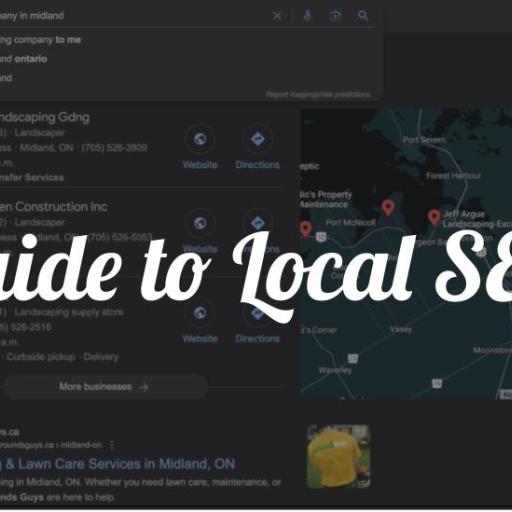The height and width of the screenshot is (512, 512).
Task: Select the map pin near Port McNicoll
Action: (388, 207)
